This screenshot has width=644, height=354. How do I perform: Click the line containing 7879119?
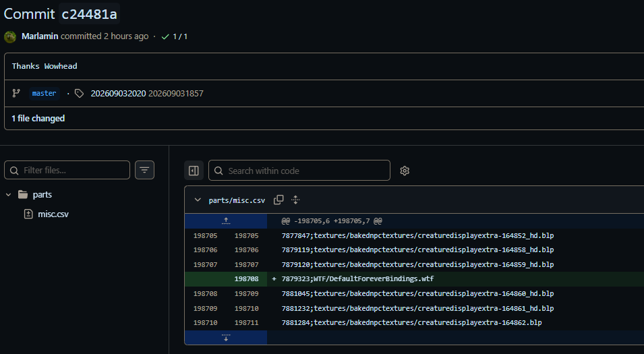pos(417,249)
